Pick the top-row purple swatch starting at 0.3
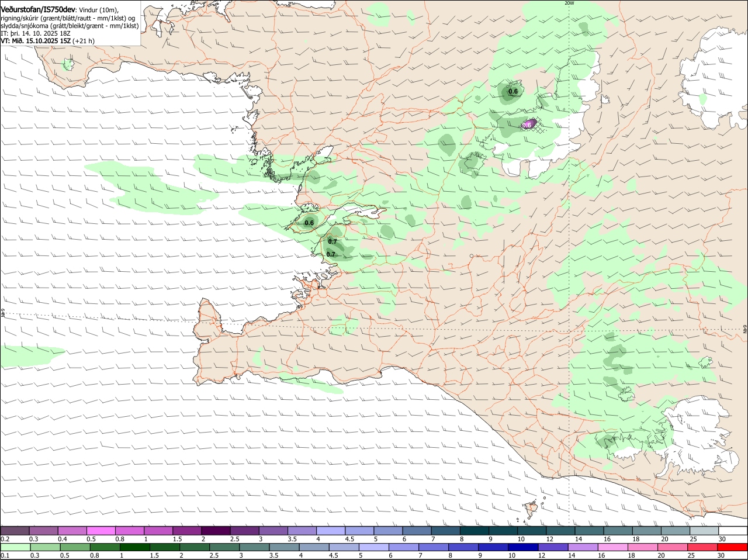This screenshot has height=560, width=748. point(43,531)
